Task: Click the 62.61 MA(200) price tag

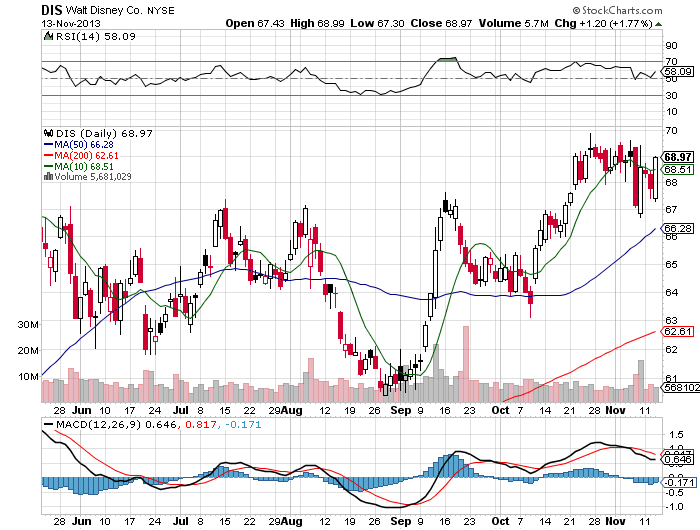Action: 677,331
